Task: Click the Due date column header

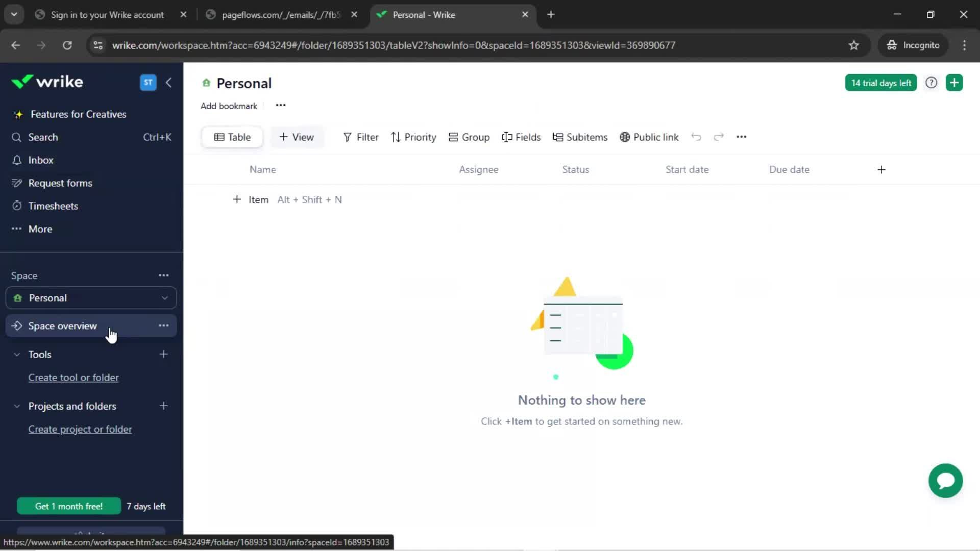Action: pyautogui.click(x=789, y=169)
